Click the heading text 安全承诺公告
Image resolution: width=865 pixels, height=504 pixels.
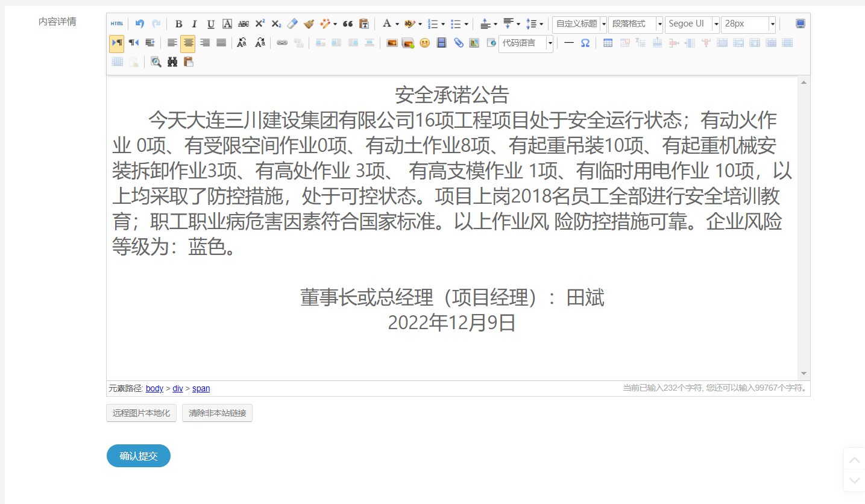click(452, 95)
